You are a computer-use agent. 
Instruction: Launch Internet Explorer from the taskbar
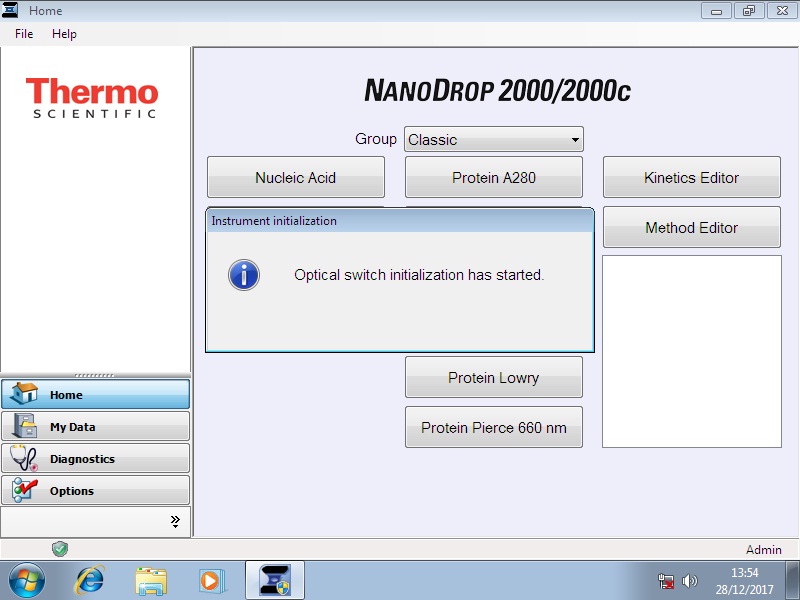[89, 581]
